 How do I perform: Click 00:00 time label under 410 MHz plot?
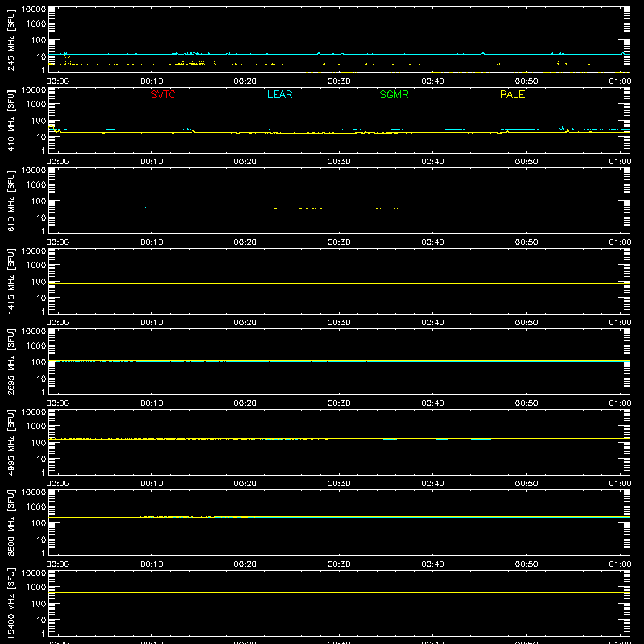58,162
